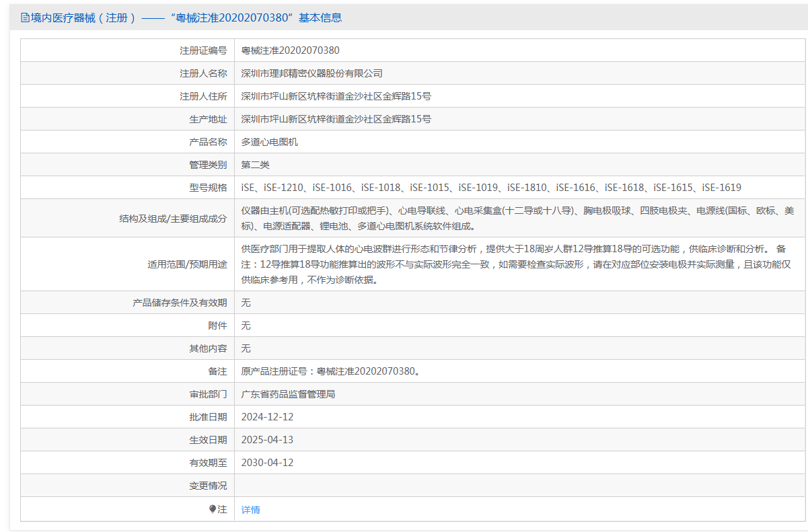Image resolution: width=808 pixels, height=532 pixels.
Task: Click the 注册人住所 label
Action: pos(203,96)
